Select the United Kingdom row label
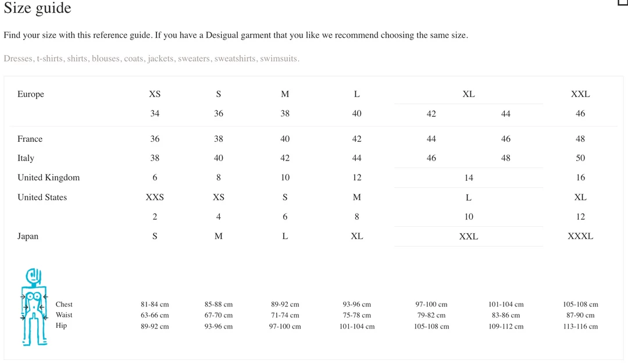 pyautogui.click(x=48, y=178)
